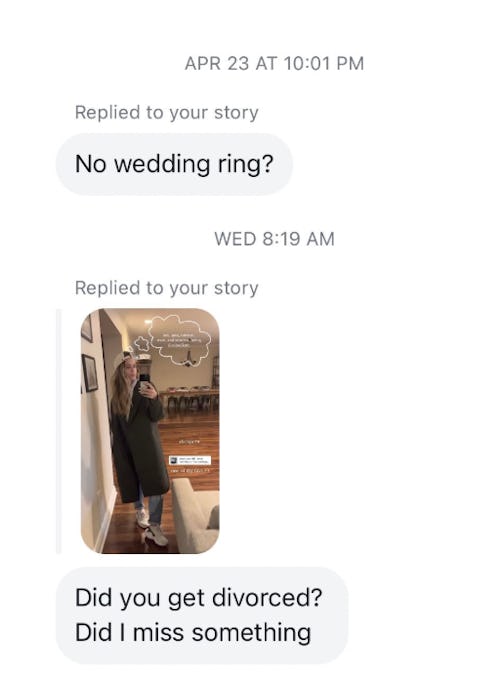Tap the "No wedding ring?" message bubble
The image size is (500, 684).
click(x=174, y=164)
